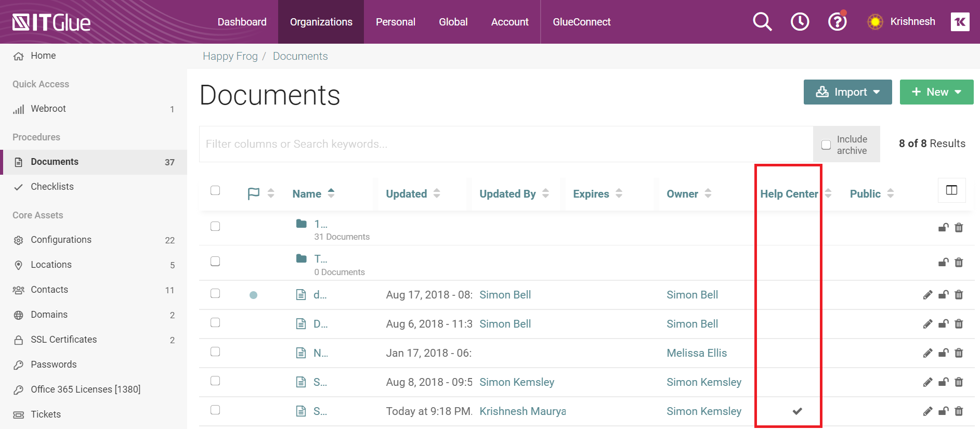980x429 pixels.
Task: Click the flag column header icon
Action: (x=253, y=193)
